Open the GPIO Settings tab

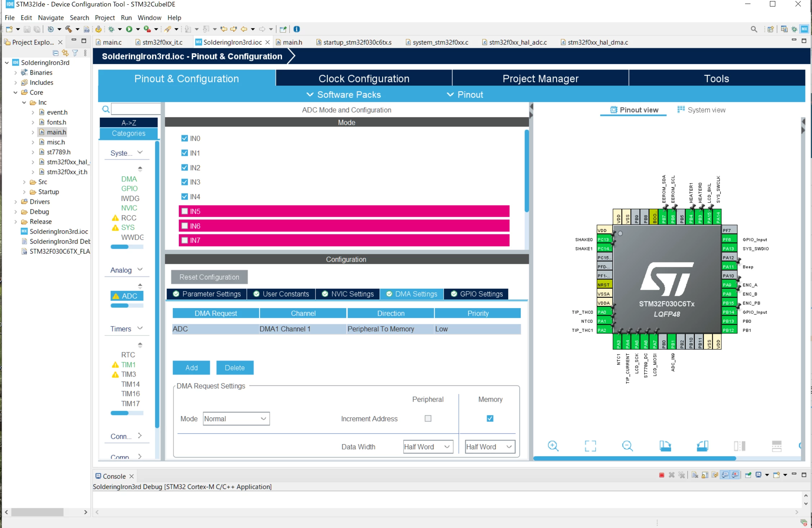[x=477, y=294]
